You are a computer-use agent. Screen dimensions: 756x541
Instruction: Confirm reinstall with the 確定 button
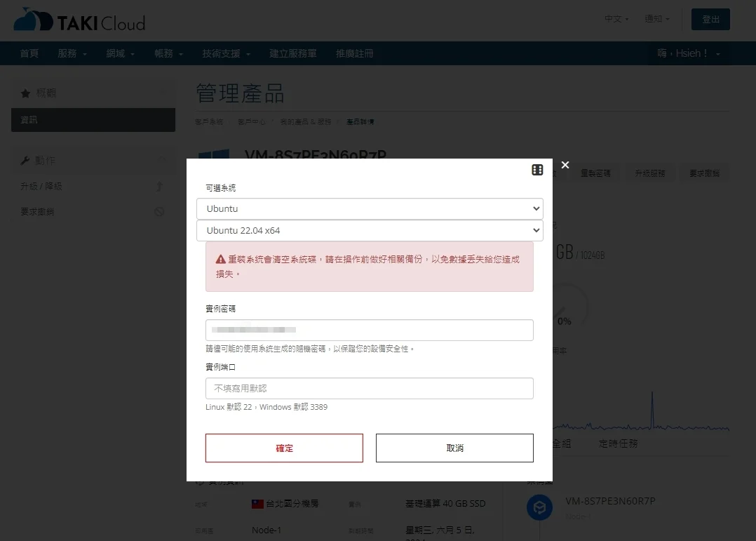(x=284, y=448)
